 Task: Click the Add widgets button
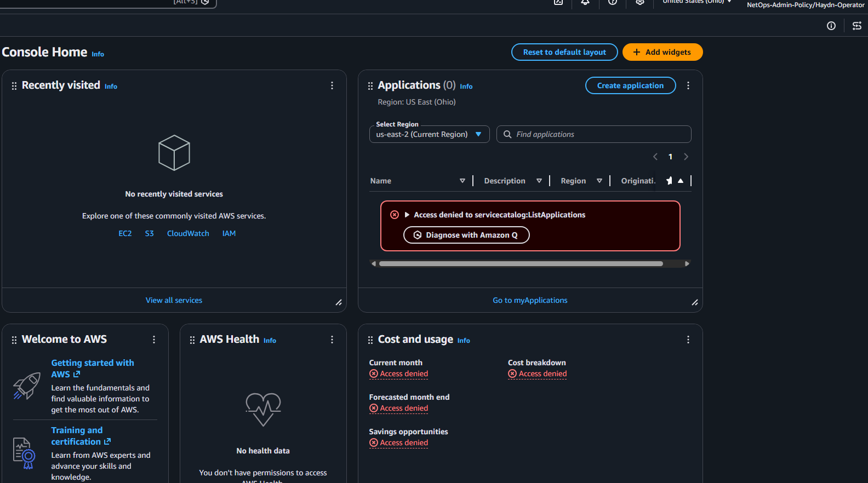tap(663, 52)
